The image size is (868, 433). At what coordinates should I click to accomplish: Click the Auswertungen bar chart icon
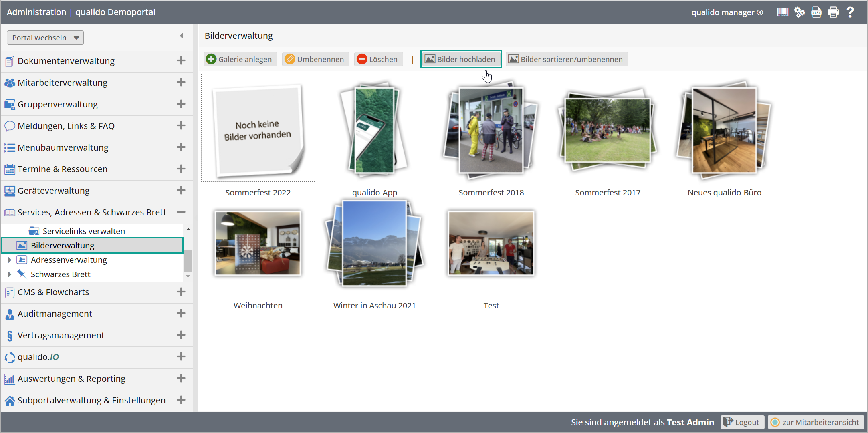click(x=10, y=379)
